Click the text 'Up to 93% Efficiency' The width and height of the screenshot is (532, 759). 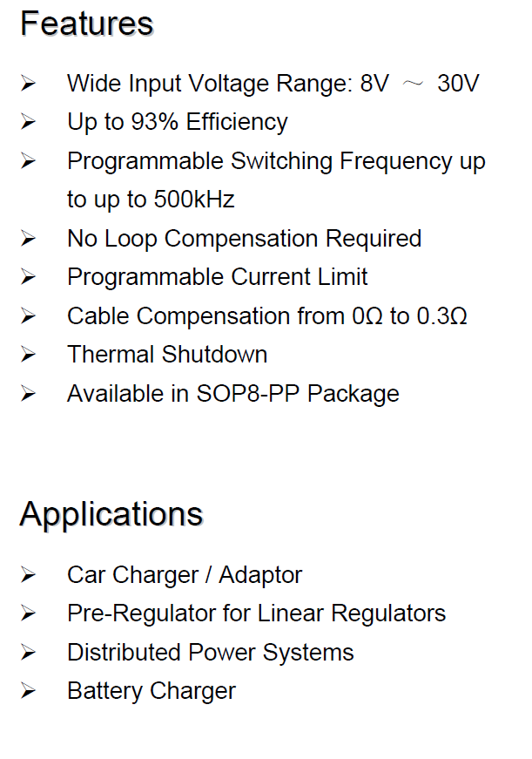(178, 122)
